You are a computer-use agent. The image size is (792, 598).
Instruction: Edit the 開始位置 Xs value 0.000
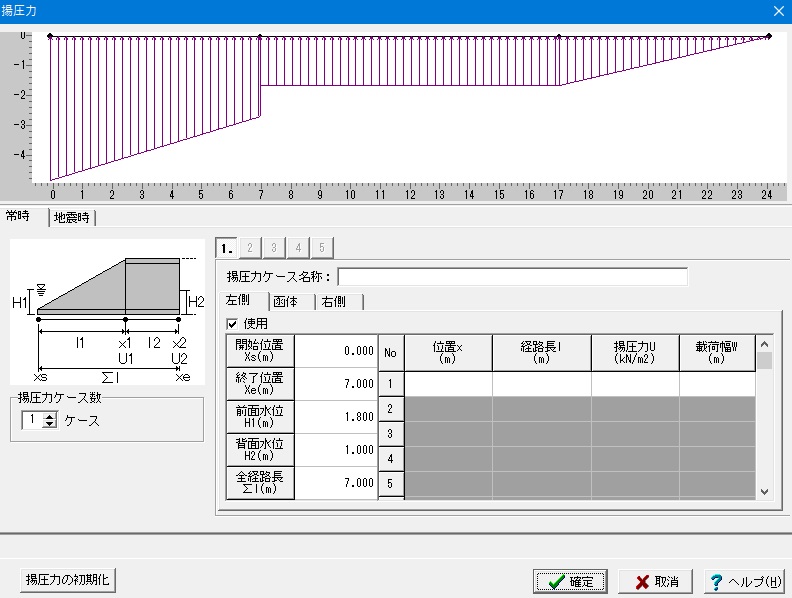[336, 351]
